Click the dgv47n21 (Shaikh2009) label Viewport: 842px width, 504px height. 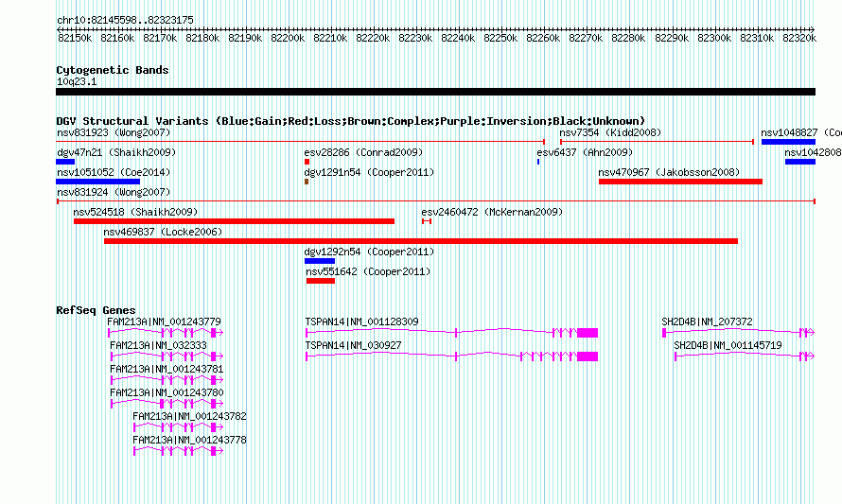[x=116, y=152]
